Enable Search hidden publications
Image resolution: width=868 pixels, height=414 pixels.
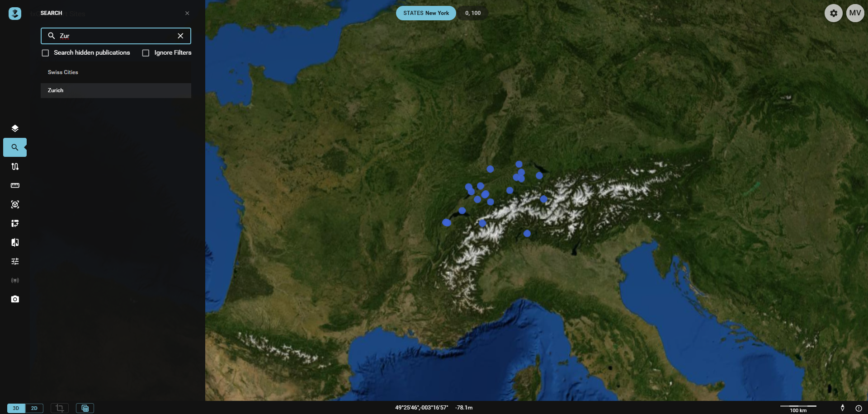(45, 53)
